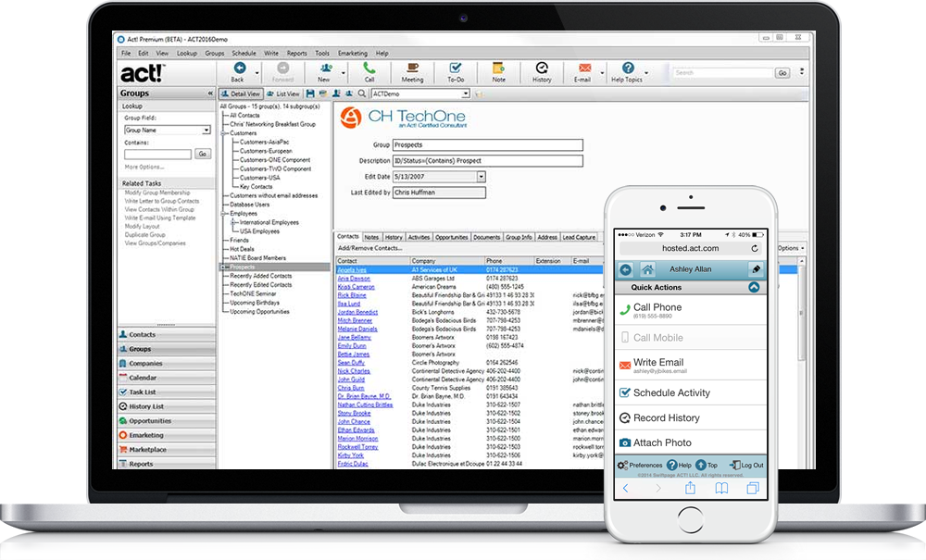Open the dropdown arrow beside Back
The height and width of the screenshot is (560, 926).
(257, 73)
